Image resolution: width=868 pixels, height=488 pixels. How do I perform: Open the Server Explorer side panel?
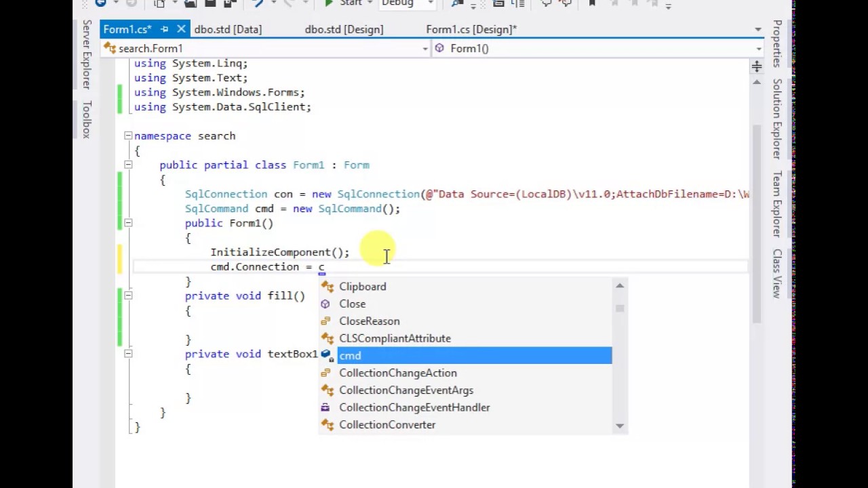point(87,54)
